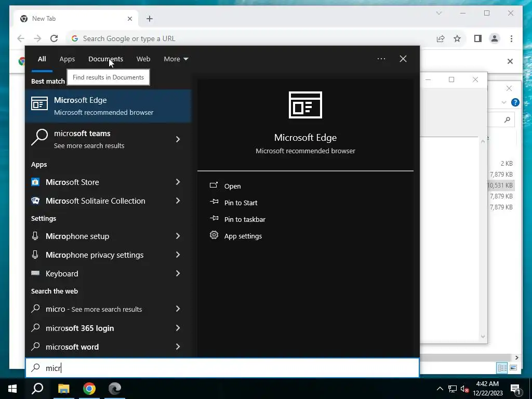Click the 10,531 KB file size row

pos(500,185)
